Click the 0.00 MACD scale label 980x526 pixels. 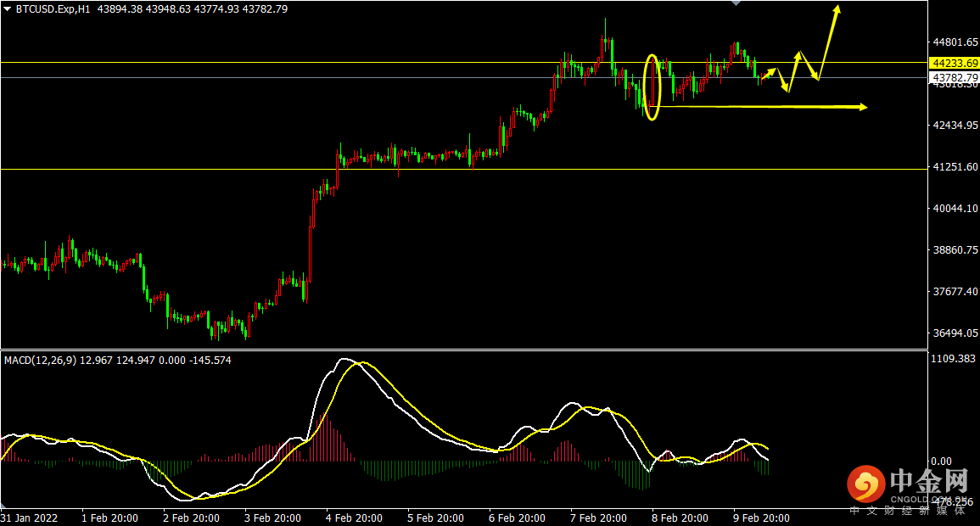point(941,461)
